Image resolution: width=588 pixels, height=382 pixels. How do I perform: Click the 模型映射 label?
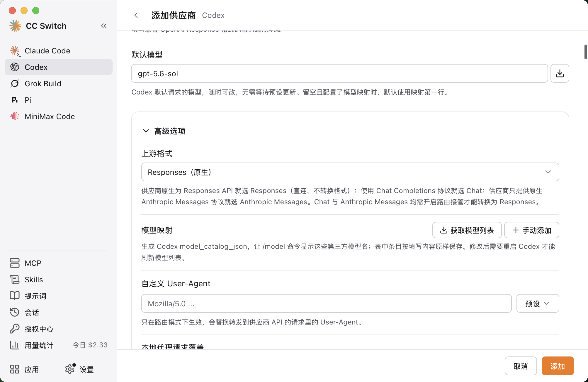click(x=157, y=230)
